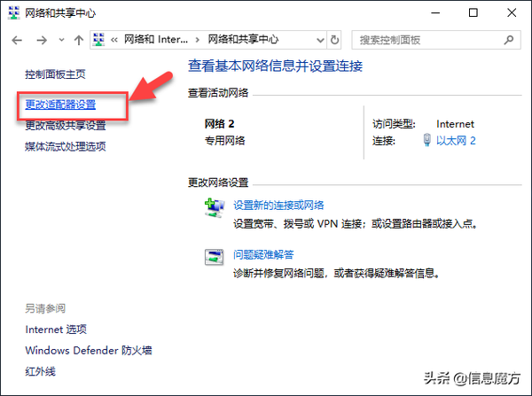The image size is (532, 396).
Task: Click the 搜索控制面板 search field
Action: tap(427, 40)
